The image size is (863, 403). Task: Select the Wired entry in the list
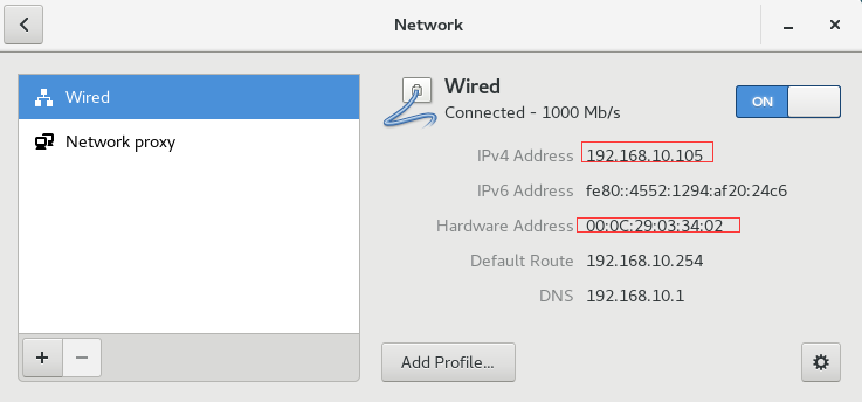(x=189, y=97)
